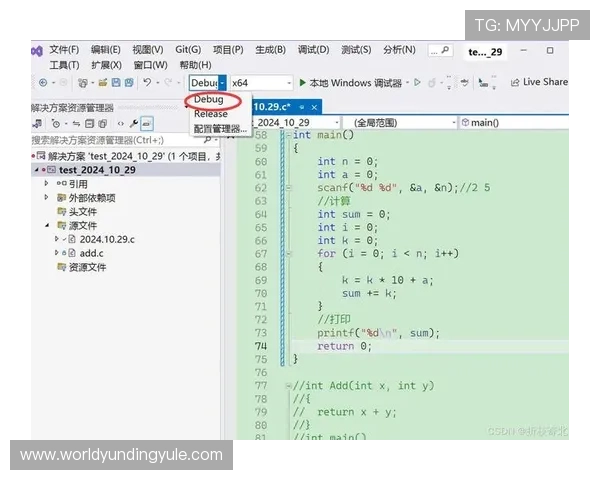Screen dimensions: 600x480
Task: Collapse the main function code fold on line 58
Action: coord(289,135)
